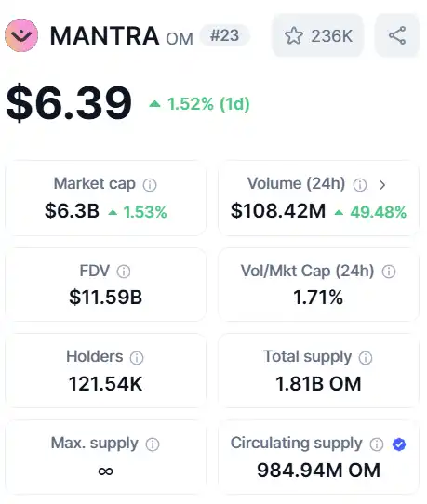
Task: Add MANTRA to watchlist via star button
Action: (317, 35)
